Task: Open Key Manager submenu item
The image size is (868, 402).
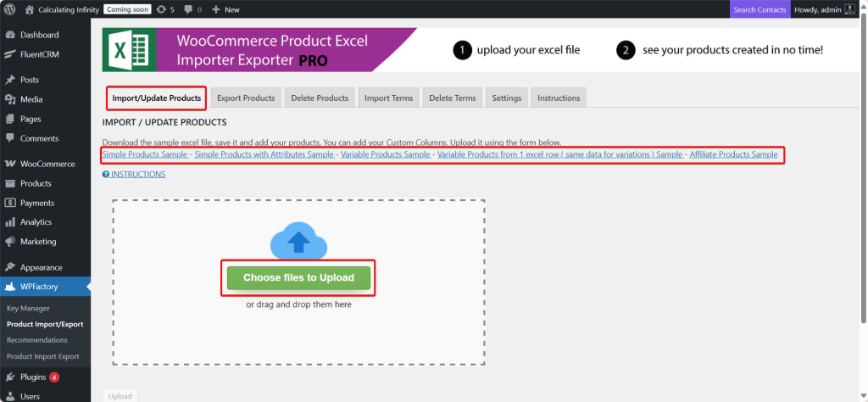Action: (x=28, y=309)
